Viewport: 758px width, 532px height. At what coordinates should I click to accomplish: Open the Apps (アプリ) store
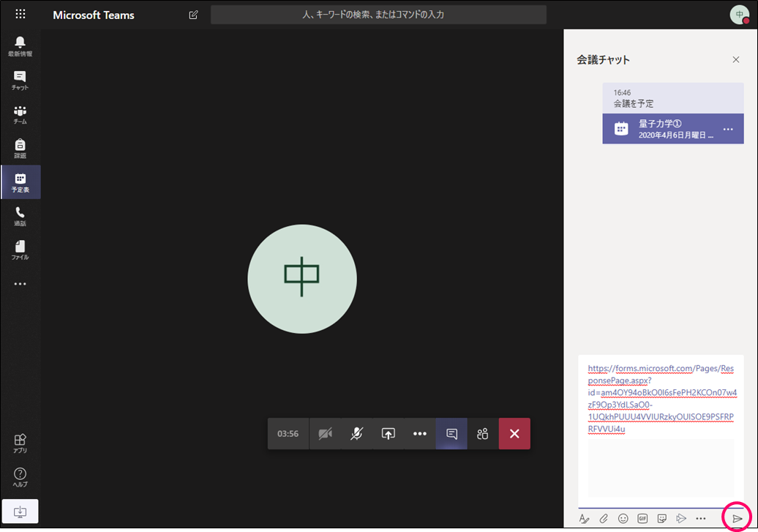click(x=20, y=443)
